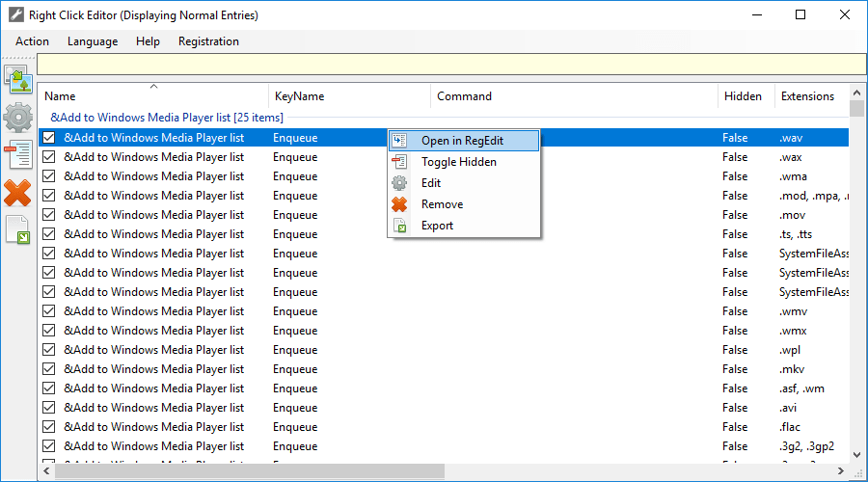Uncheck the .wpl entry checkbox
The width and height of the screenshot is (868, 482).
(x=49, y=350)
